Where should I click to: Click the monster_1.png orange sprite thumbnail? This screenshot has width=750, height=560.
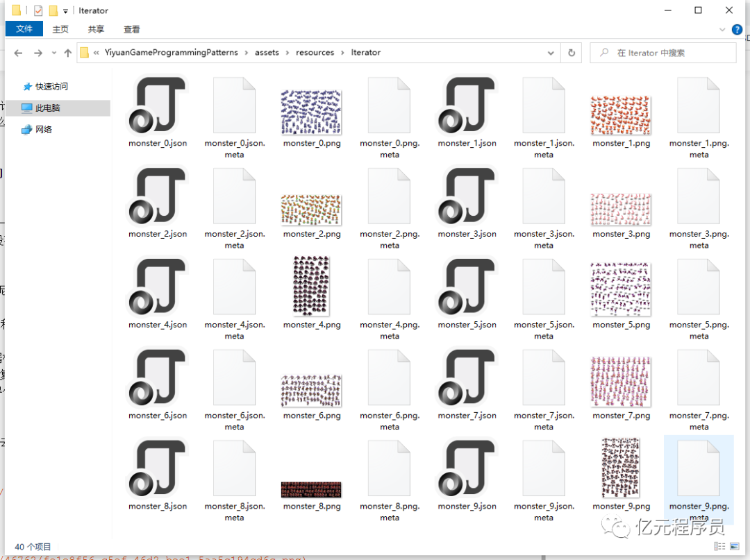621,115
